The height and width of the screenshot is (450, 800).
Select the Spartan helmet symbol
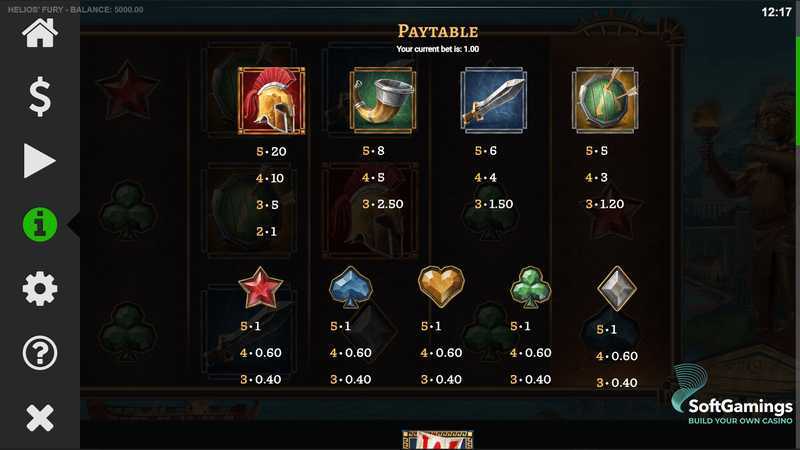[x=271, y=101]
